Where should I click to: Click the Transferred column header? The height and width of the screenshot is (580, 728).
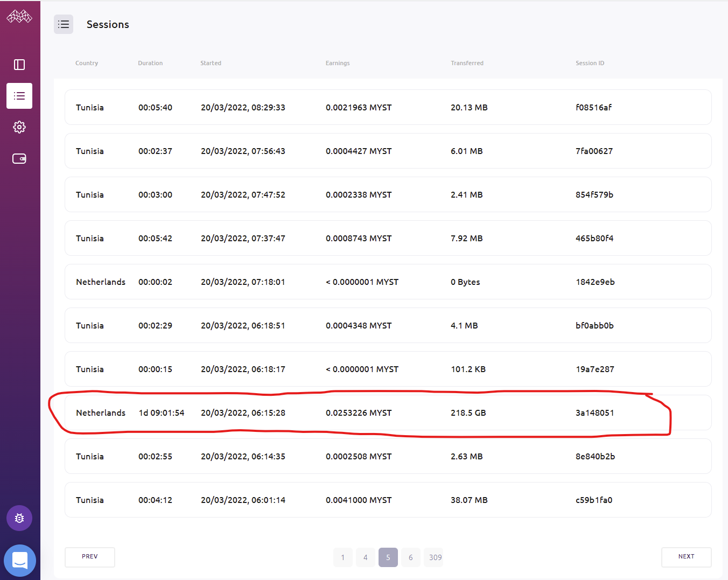point(467,63)
